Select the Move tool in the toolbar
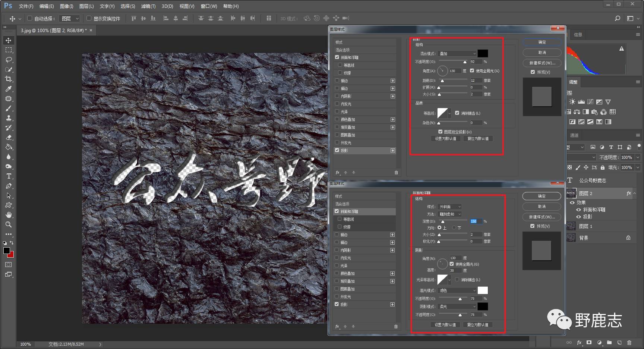 pyautogui.click(x=8, y=40)
